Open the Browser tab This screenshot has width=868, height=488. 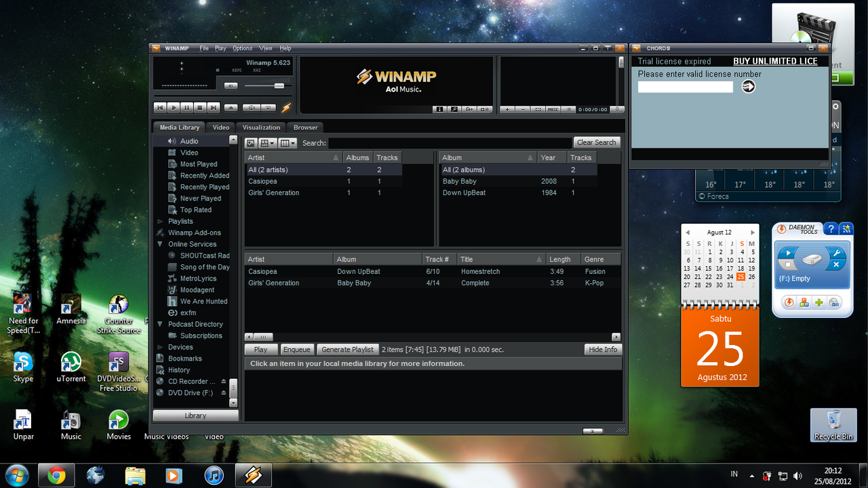[x=306, y=127]
